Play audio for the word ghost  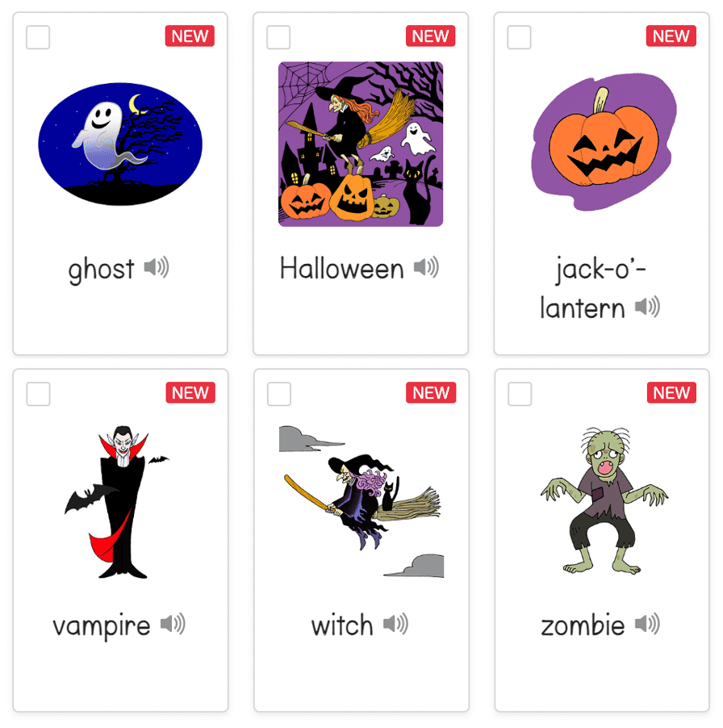tap(157, 267)
